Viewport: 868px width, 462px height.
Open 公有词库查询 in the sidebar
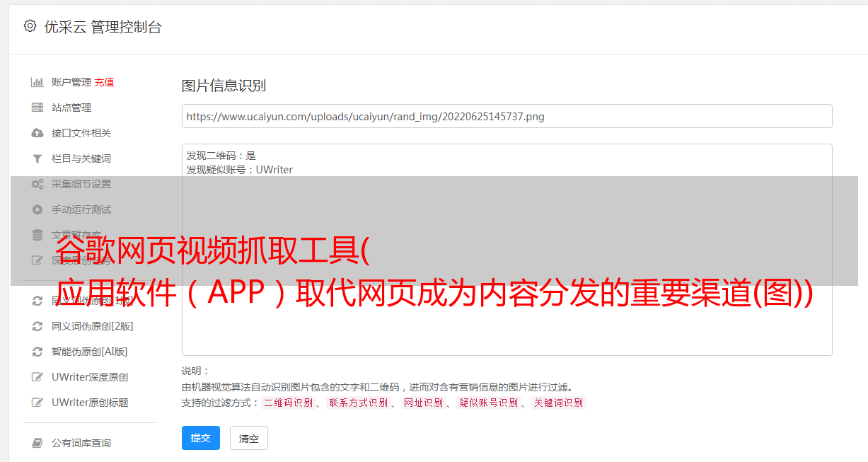(81, 443)
